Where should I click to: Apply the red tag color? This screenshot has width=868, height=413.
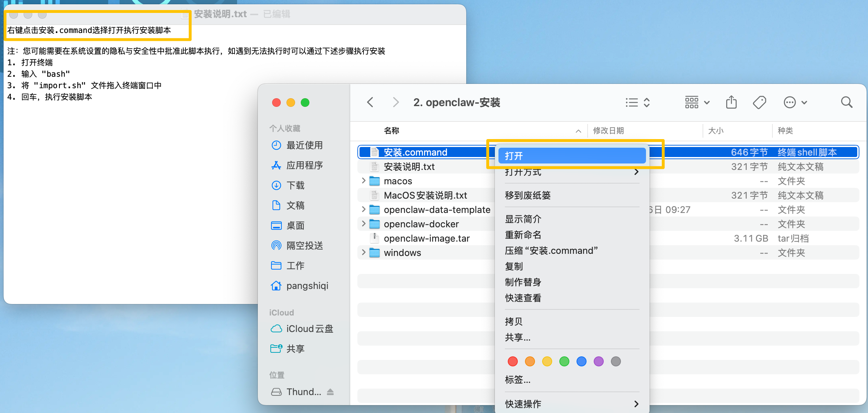tap(512, 361)
